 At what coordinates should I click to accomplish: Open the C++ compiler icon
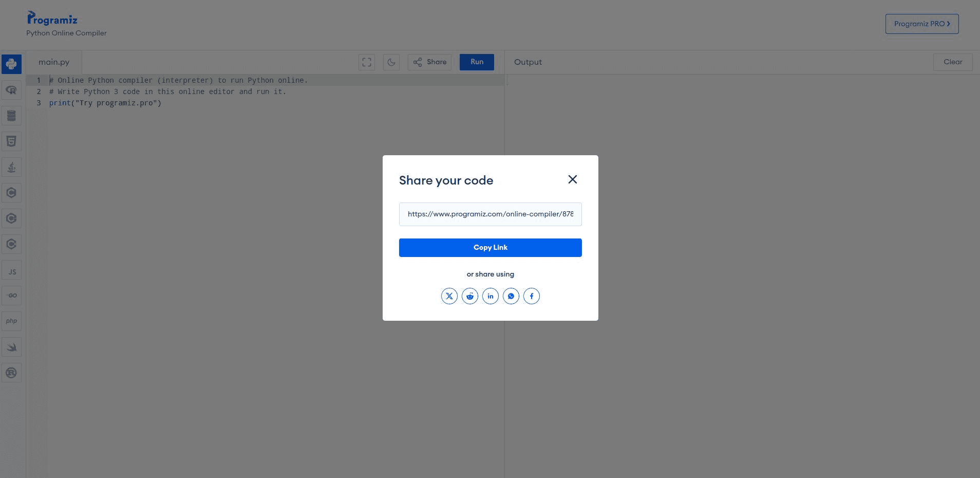pyautogui.click(x=11, y=218)
